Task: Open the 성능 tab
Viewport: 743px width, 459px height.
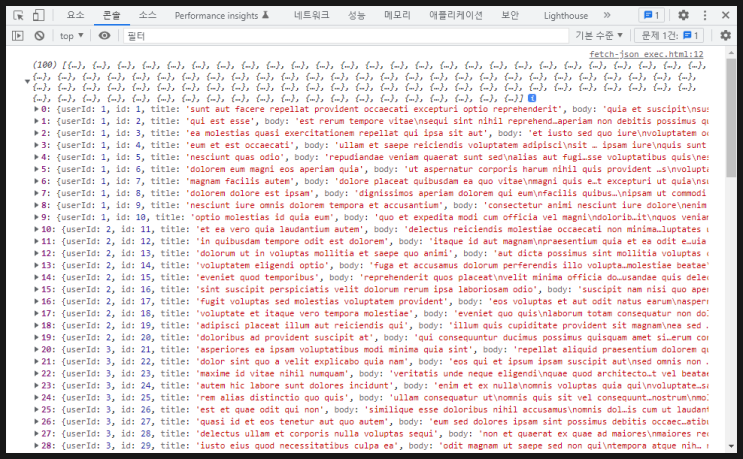Action: (356, 15)
